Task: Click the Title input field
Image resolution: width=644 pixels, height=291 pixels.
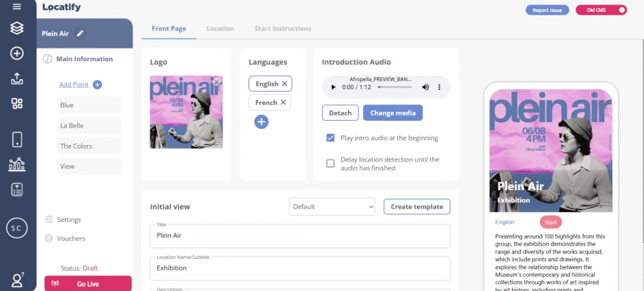Action: 300,235
